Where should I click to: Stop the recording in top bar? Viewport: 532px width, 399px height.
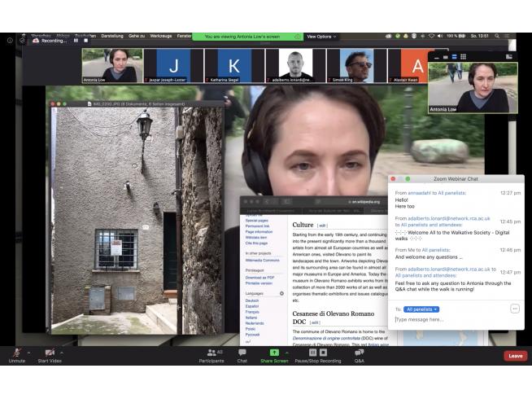85,40
